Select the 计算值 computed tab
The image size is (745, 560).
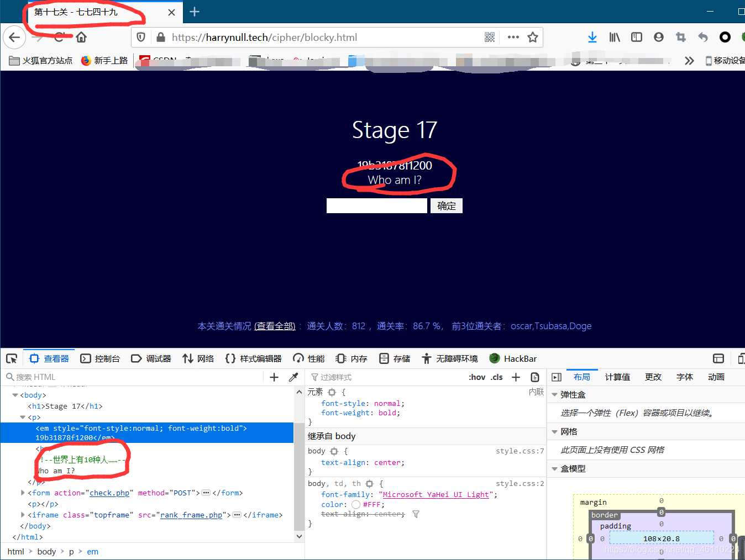pyautogui.click(x=617, y=377)
